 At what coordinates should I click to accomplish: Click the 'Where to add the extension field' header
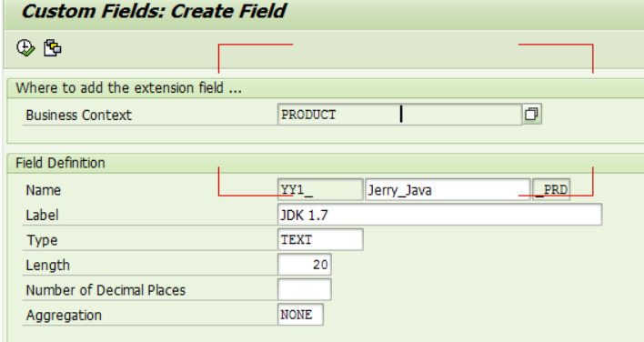click(x=128, y=88)
